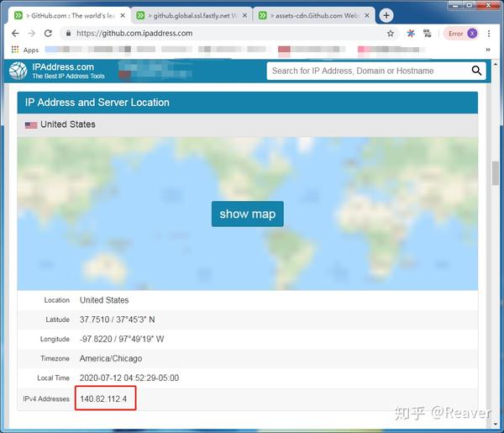Click the search magnifier icon
Image resolution: width=504 pixels, height=433 pixels.
coord(476,71)
